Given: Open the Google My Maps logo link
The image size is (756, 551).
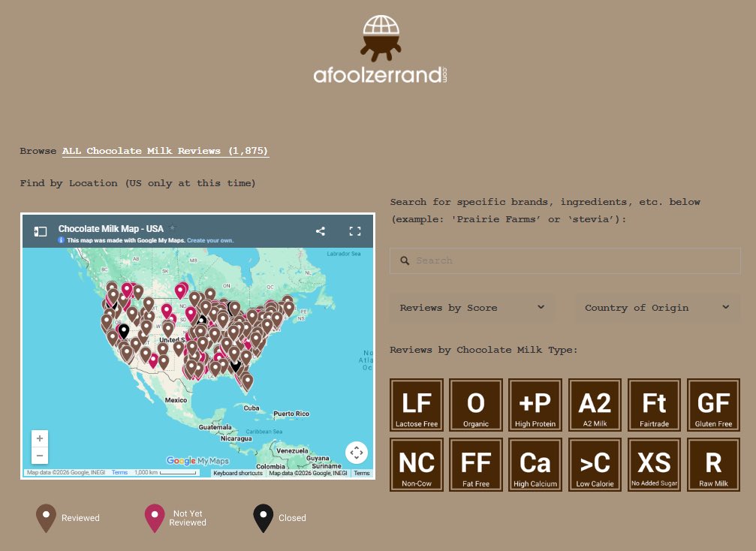Looking at the screenshot, I should (197, 461).
